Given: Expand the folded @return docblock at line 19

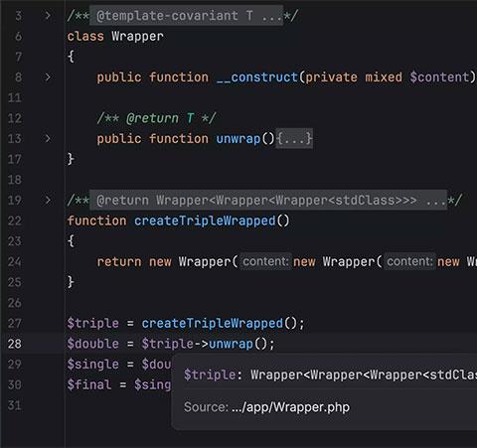Looking at the screenshot, I should (x=48, y=200).
